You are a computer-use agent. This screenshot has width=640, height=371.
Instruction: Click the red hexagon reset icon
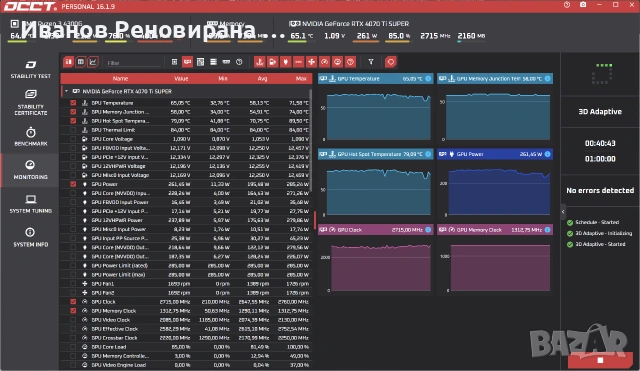click(391, 62)
